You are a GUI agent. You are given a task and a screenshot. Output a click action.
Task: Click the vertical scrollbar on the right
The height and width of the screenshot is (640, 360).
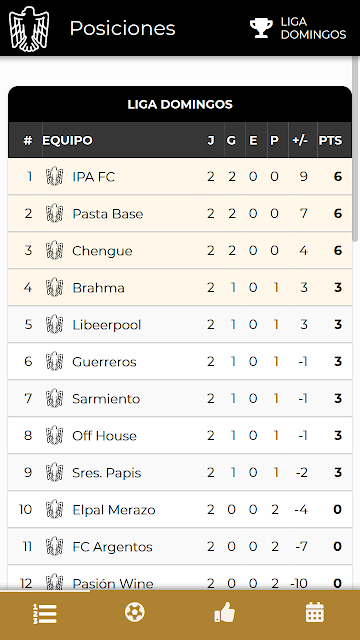point(356,149)
